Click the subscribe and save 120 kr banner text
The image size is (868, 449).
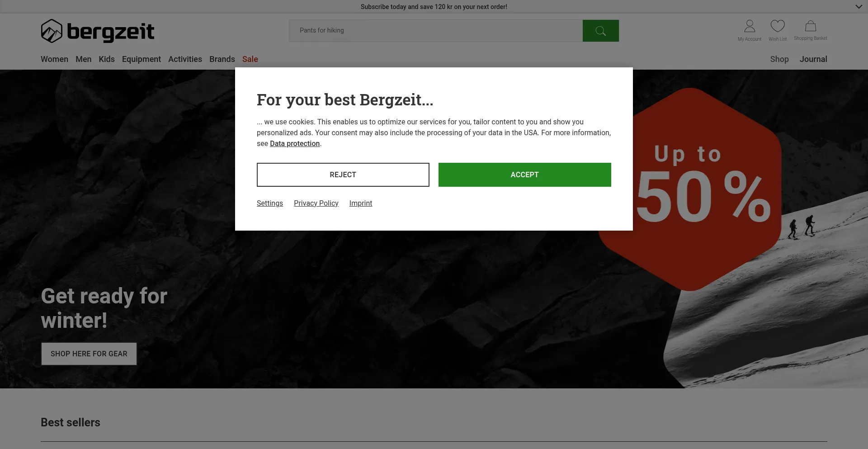tap(434, 7)
